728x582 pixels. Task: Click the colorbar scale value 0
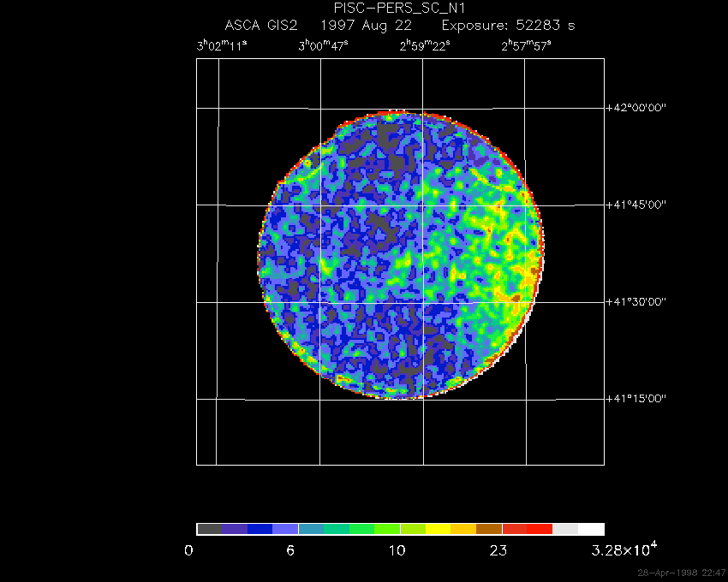[x=188, y=551]
